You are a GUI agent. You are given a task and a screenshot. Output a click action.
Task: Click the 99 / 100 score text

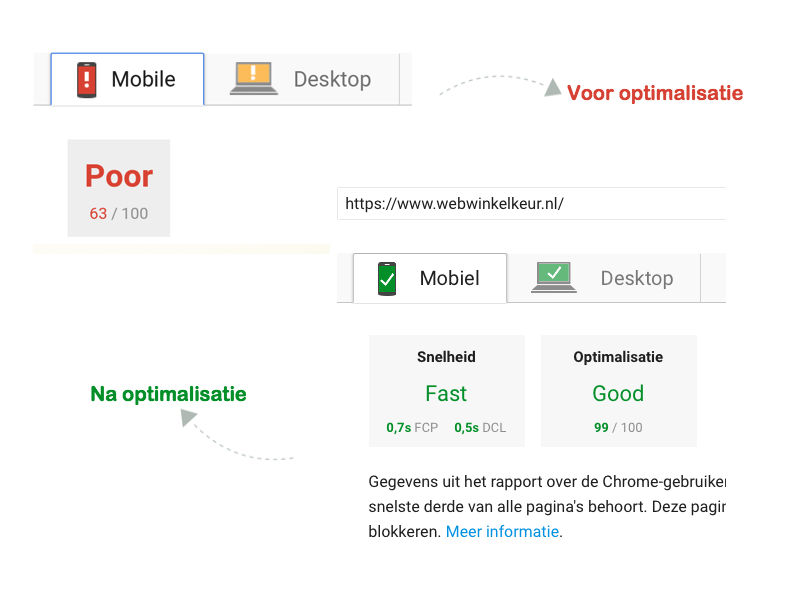618,427
